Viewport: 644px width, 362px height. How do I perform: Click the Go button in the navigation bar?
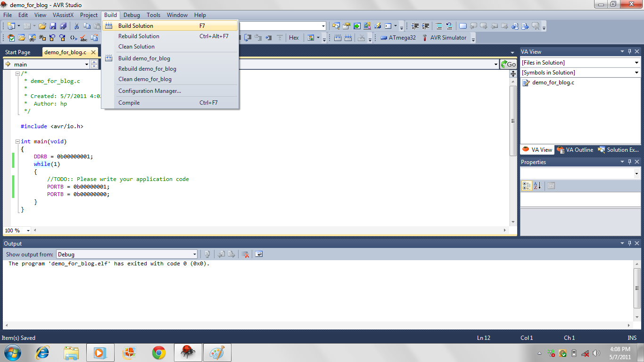tap(508, 64)
